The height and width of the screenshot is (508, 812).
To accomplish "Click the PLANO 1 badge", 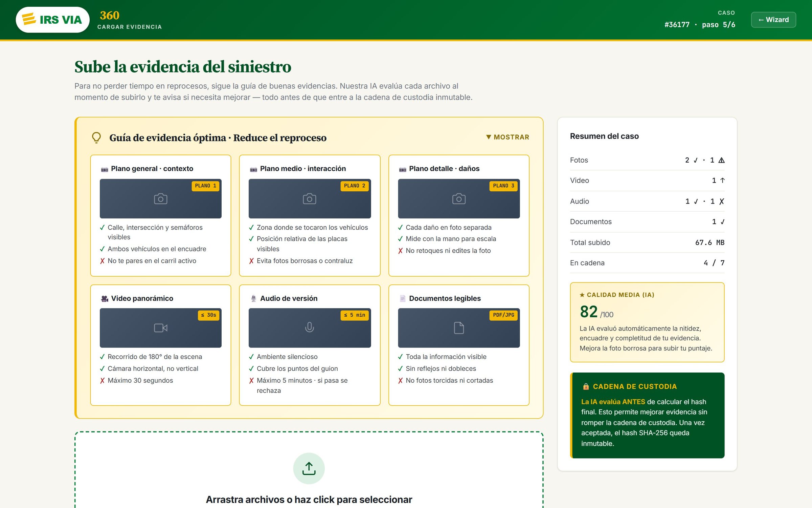I will [x=205, y=186].
